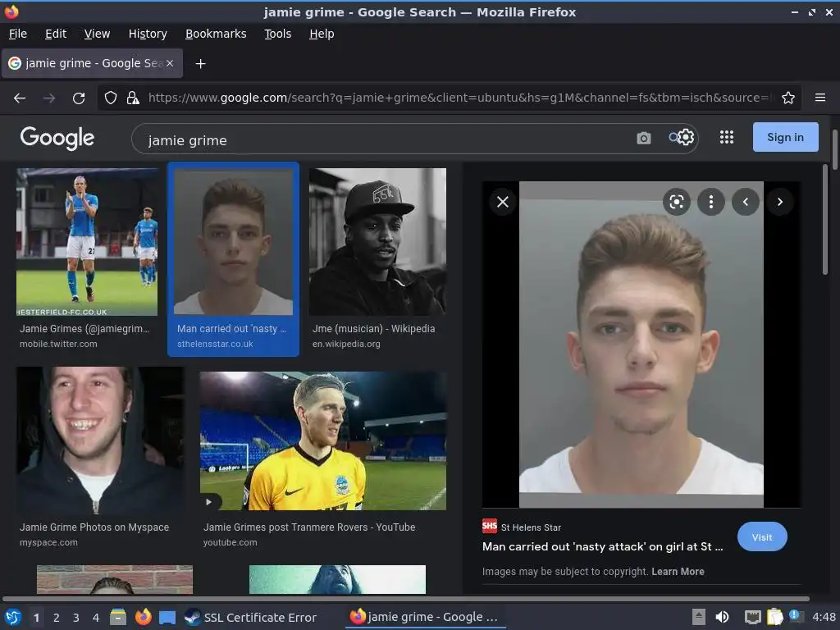Close the jamie grime tab

(x=170, y=63)
